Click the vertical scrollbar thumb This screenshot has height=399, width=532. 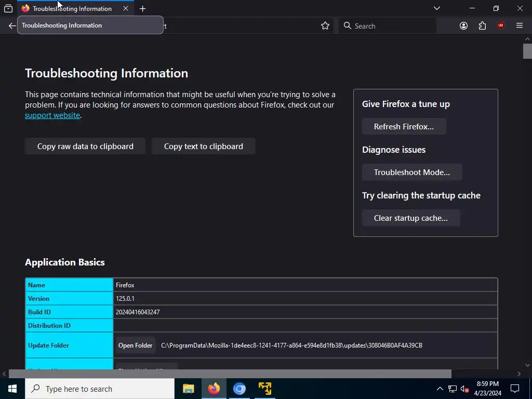point(527,51)
